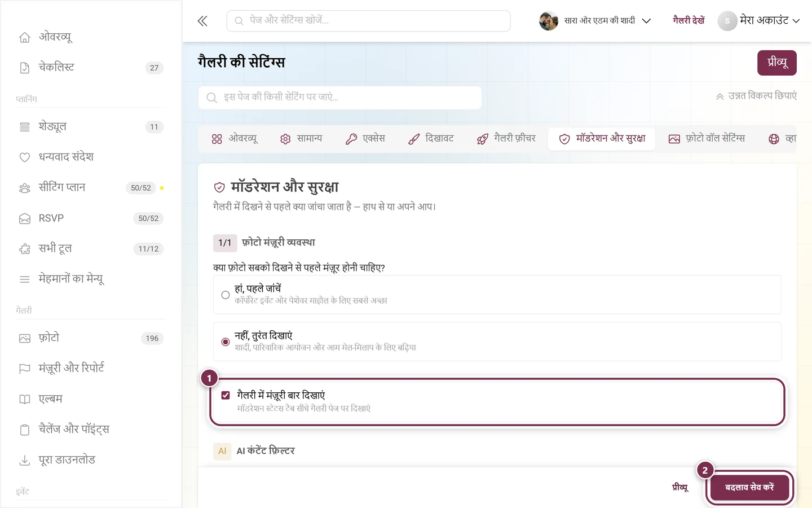This screenshot has height=508, width=812.
Task: Click the चेकलिस्ट document icon
Action: 25,68
